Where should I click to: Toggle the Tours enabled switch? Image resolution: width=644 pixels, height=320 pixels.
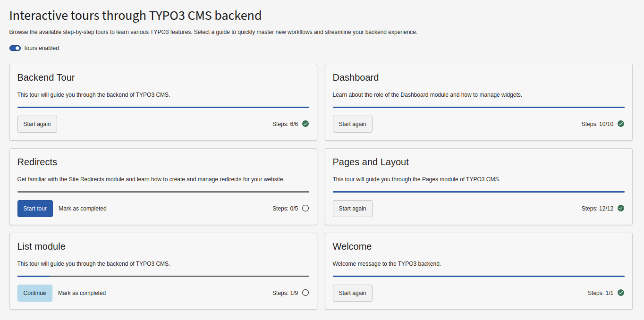[15, 48]
